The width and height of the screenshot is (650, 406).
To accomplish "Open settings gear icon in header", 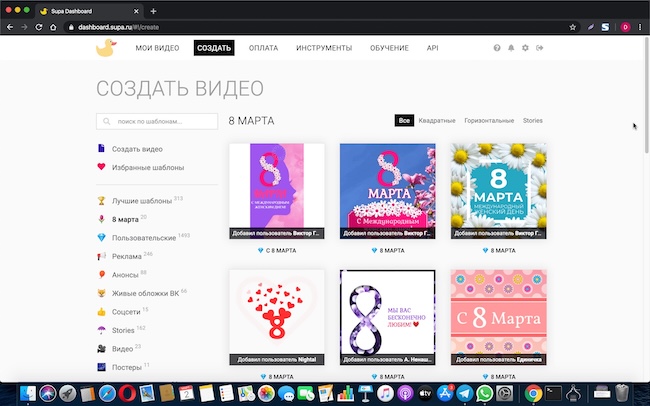I will (x=525, y=48).
